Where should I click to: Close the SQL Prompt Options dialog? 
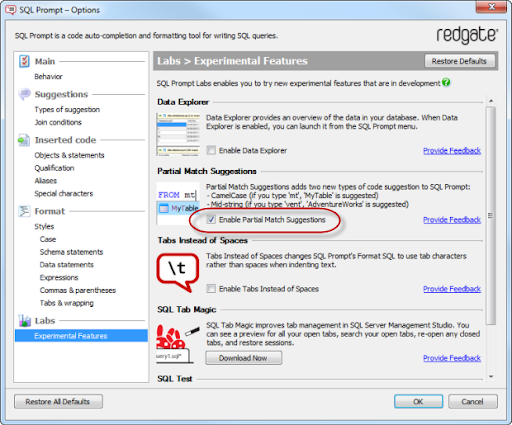coord(491,7)
